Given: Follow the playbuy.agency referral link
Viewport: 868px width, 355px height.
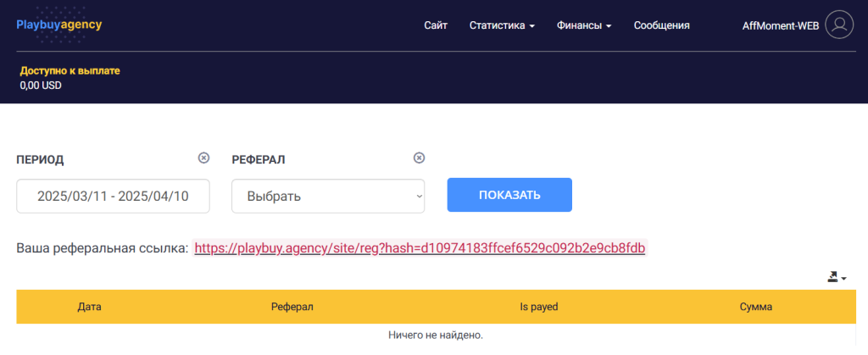Looking at the screenshot, I should [x=420, y=247].
